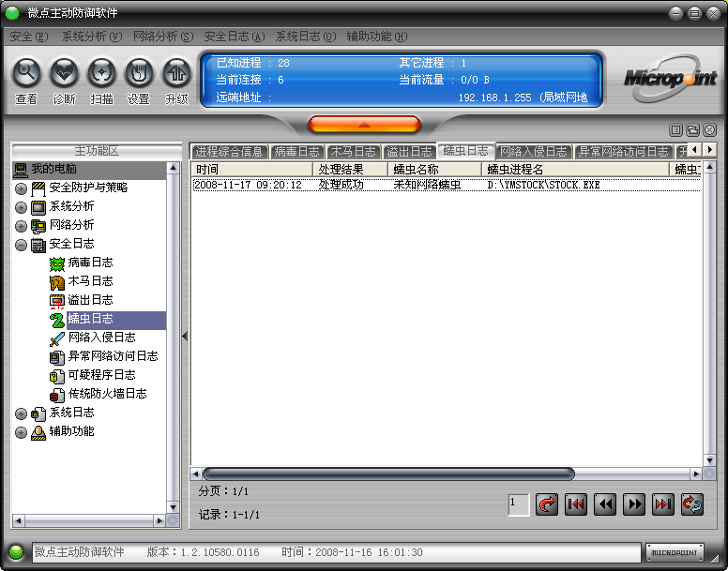Expand the 网络分析 tree node
Viewport: 728px width, 571px height.
(21, 226)
